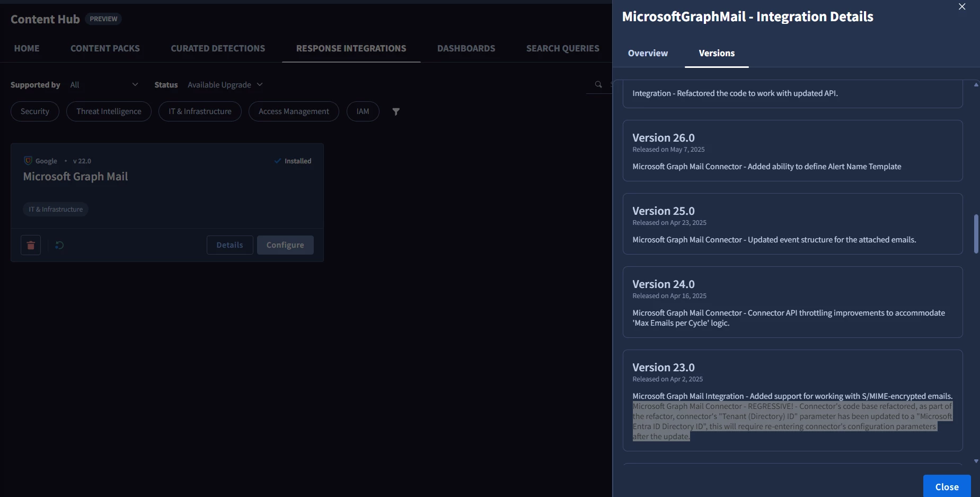
Task: Click the Configure button
Action: [285, 245]
